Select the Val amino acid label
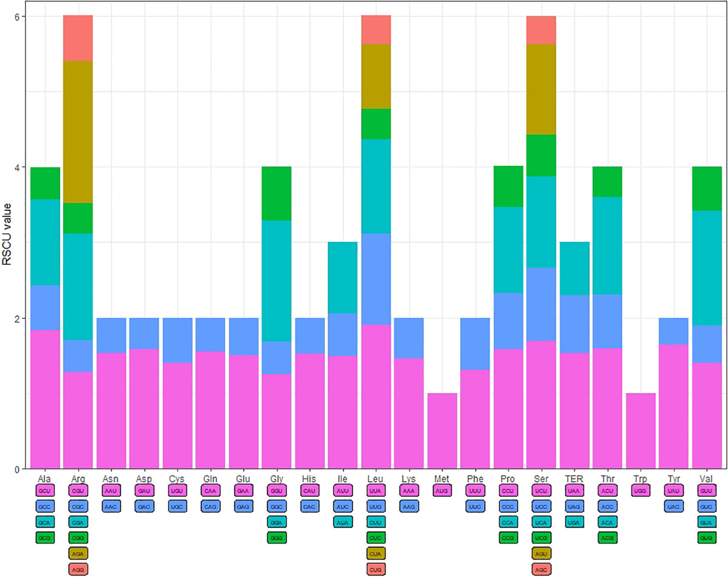 point(706,479)
